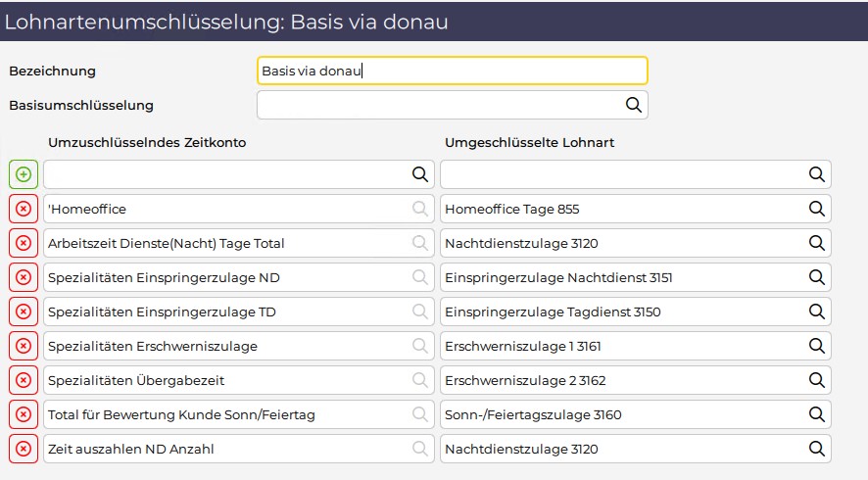The image size is (868, 480).
Task: Delete the Zeit auszahlen ND Anzahl row
Action: (x=24, y=449)
